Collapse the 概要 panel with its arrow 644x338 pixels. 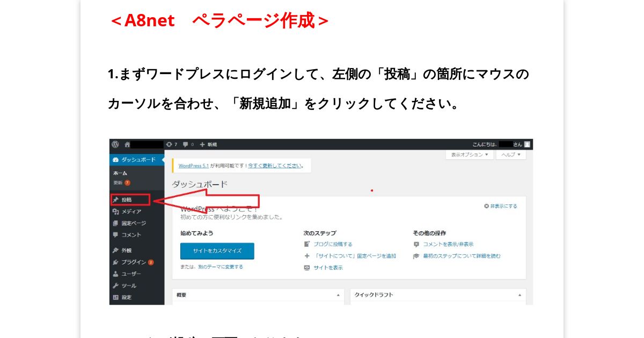[338, 295]
